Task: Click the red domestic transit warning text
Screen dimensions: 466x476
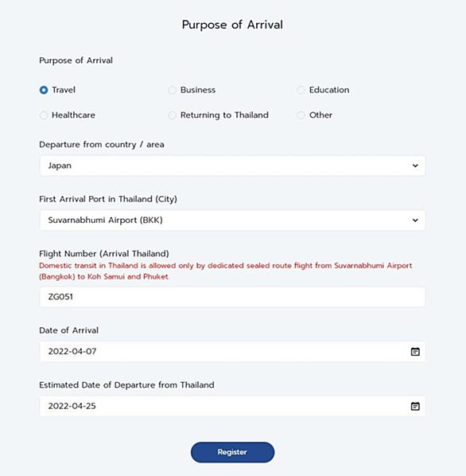Action: click(226, 271)
